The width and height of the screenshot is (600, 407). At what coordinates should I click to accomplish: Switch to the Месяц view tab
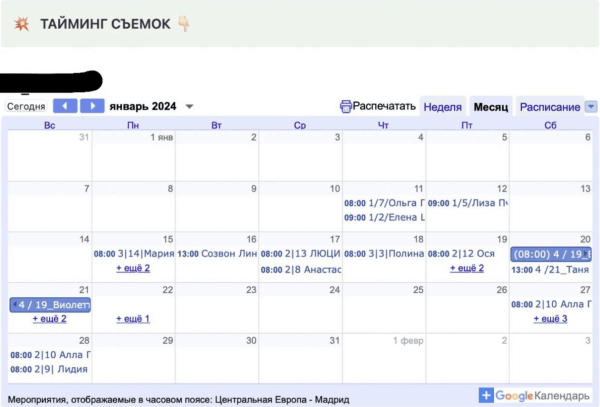(491, 107)
